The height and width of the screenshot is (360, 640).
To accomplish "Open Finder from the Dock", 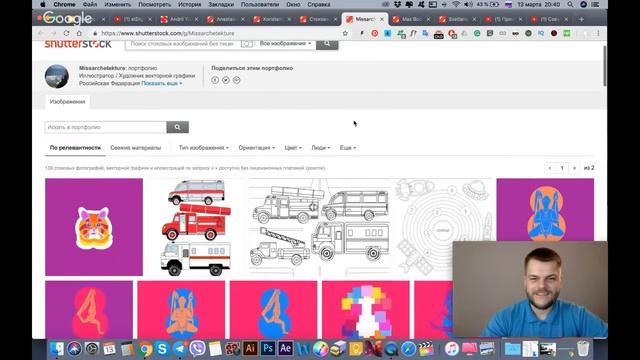I will click(x=57, y=349).
